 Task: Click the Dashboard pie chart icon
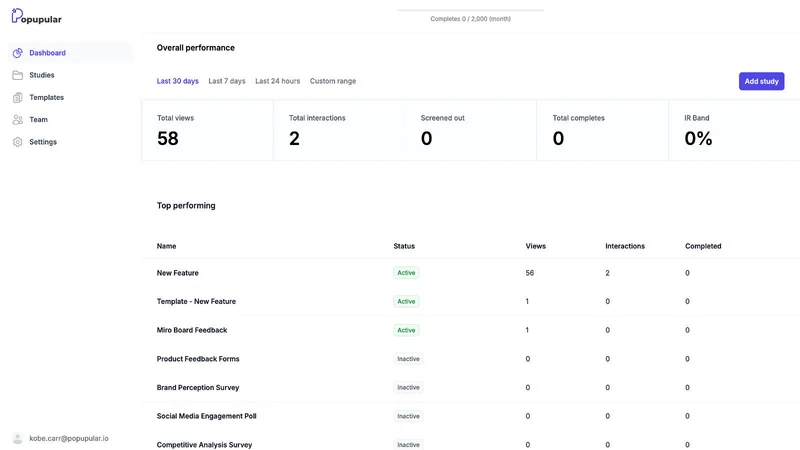coord(17,53)
